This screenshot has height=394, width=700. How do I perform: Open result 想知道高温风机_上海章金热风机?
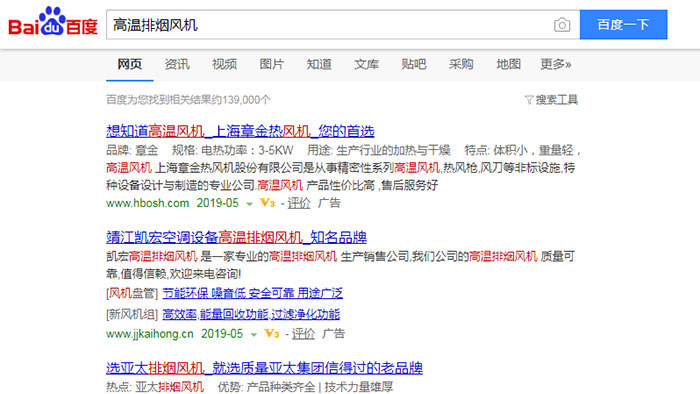240,131
